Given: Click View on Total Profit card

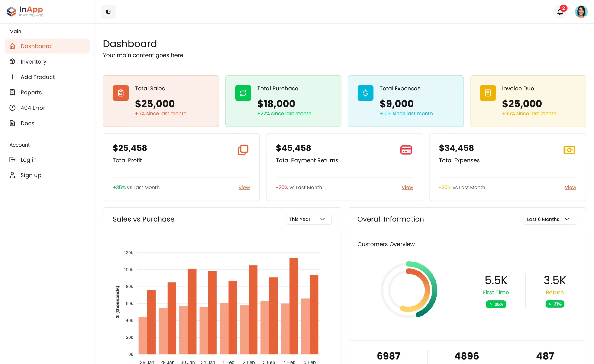Looking at the screenshot, I should (244, 187).
